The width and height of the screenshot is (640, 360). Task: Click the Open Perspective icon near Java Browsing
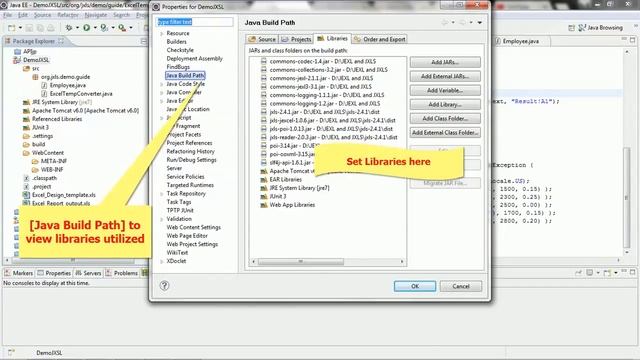[571, 28]
